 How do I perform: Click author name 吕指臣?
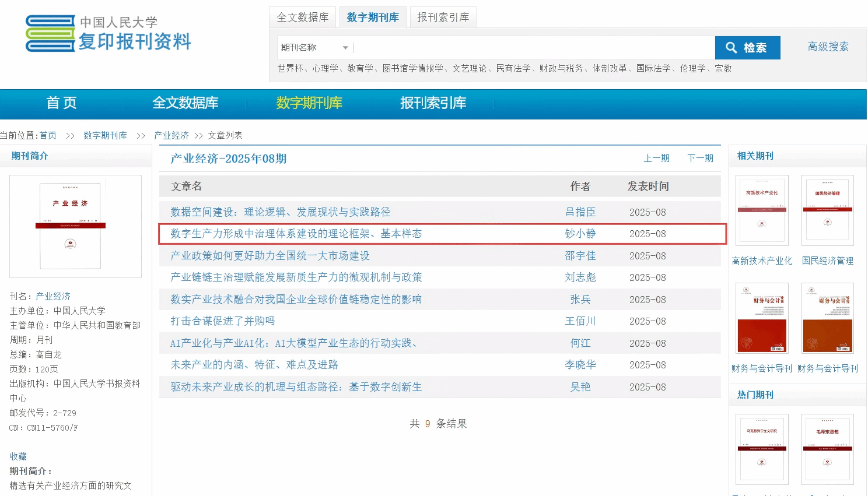coord(580,212)
